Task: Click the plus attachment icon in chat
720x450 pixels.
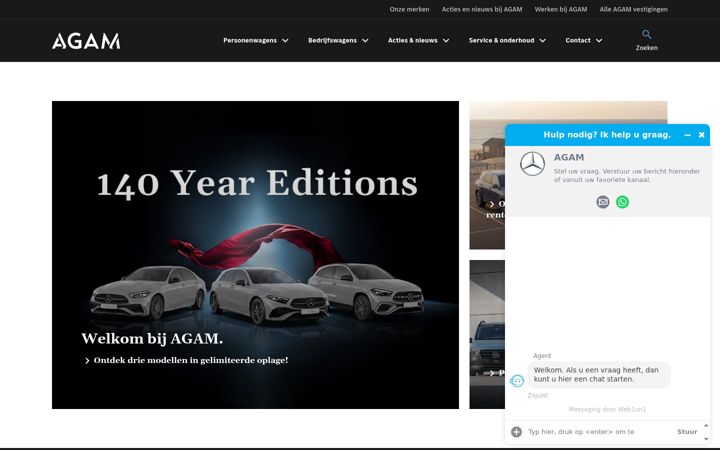Action: click(516, 432)
